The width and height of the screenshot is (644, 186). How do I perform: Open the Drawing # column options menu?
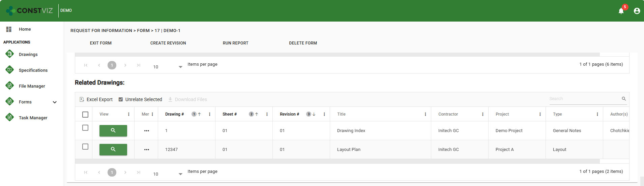click(209, 114)
